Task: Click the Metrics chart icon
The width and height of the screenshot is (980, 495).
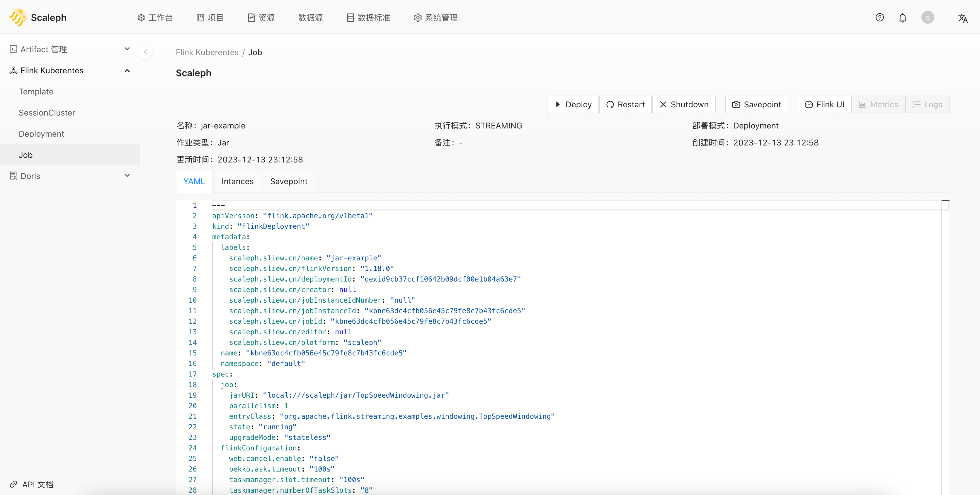Action: click(x=862, y=104)
